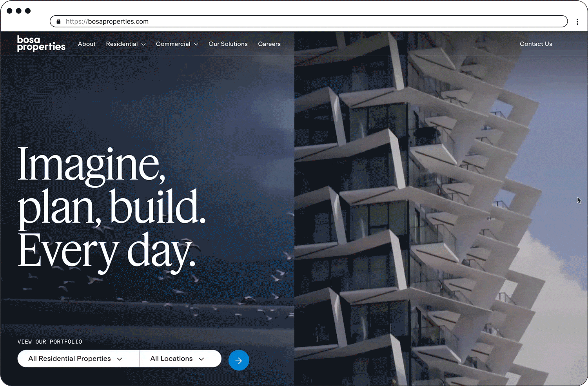Screen dimensions: 588x386
Task: Open the About page
Action: (x=87, y=44)
